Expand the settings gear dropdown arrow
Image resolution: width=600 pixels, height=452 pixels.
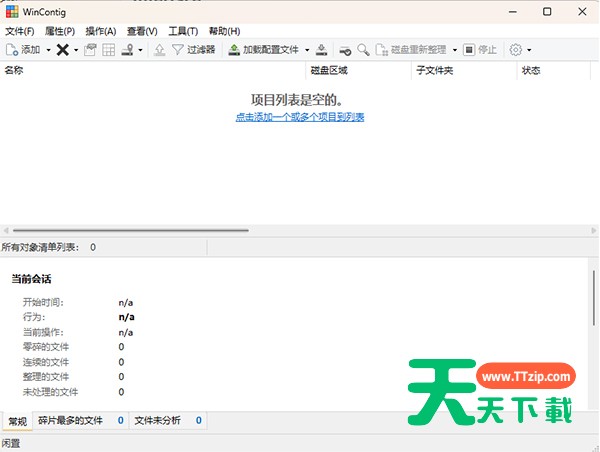pyautogui.click(x=529, y=50)
